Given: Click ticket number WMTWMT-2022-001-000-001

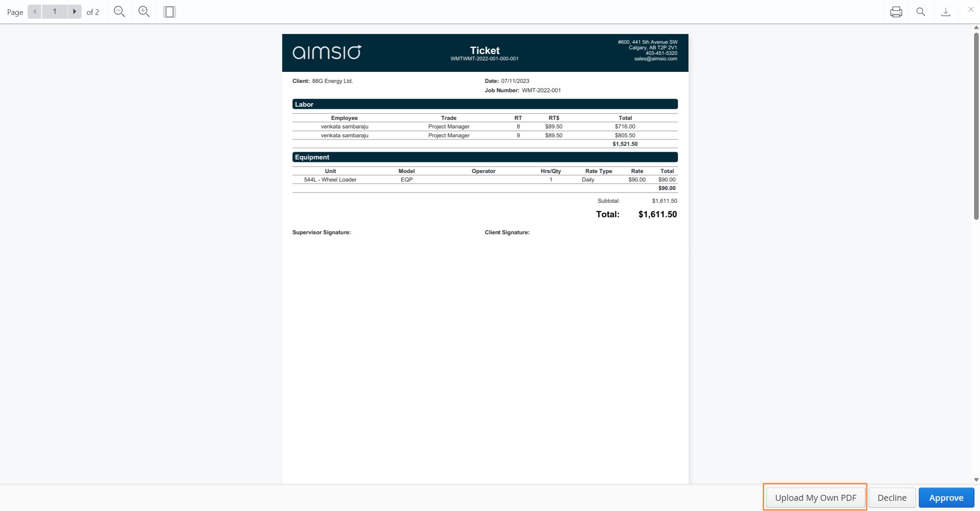Looking at the screenshot, I should (484, 59).
